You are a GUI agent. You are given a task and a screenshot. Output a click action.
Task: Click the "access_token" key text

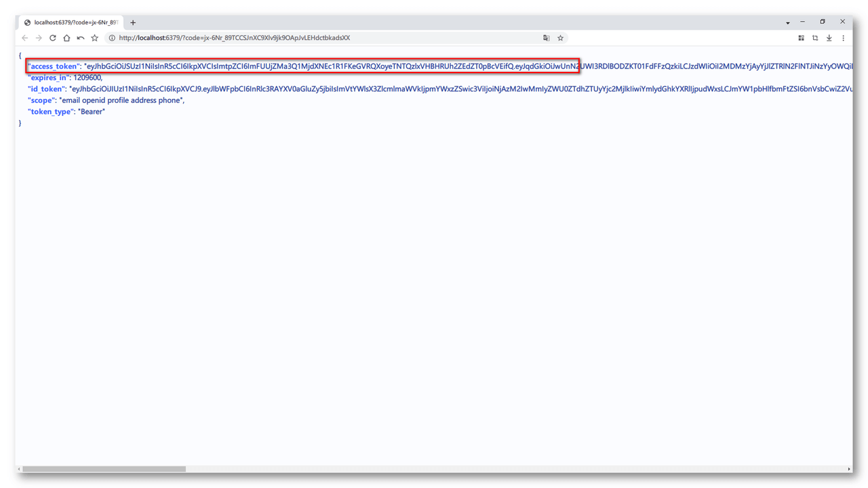(53, 66)
